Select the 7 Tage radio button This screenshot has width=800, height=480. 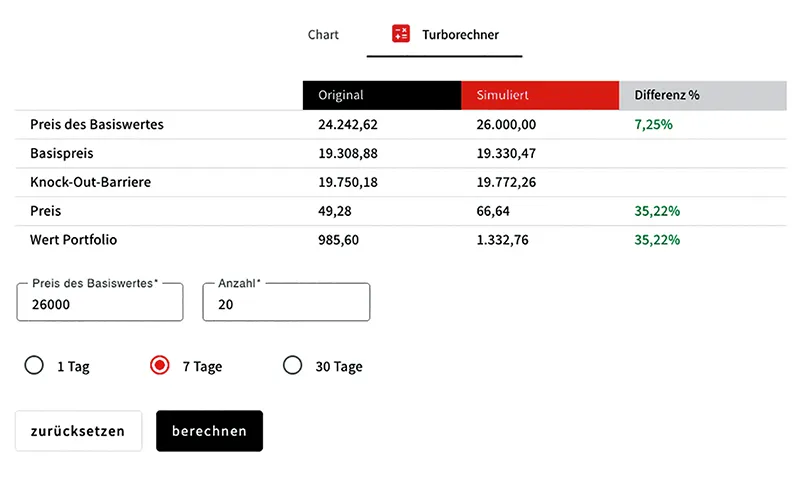(x=160, y=365)
